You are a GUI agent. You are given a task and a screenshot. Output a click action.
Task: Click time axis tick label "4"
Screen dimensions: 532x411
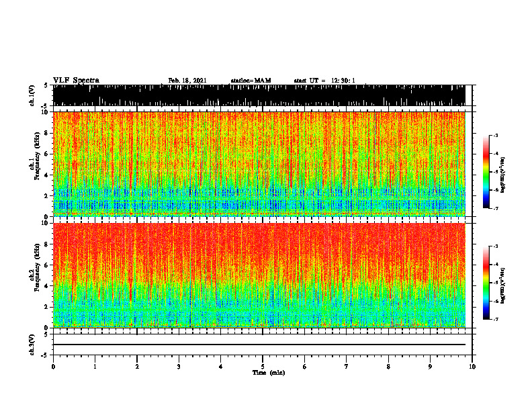221,367
